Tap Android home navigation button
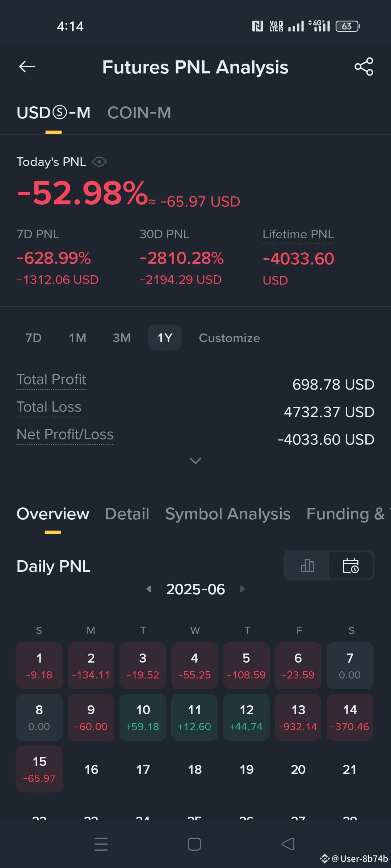Screen dimensions: 391x868 (194, 844)
